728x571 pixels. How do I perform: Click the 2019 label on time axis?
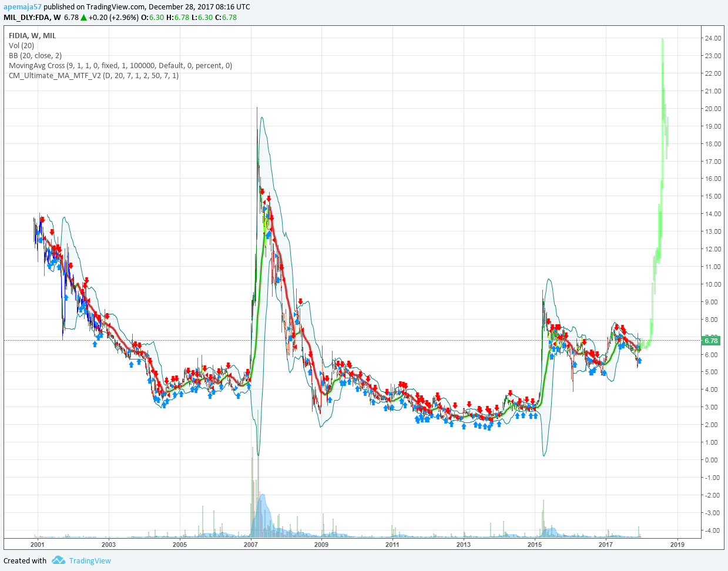tap(677, 545)
